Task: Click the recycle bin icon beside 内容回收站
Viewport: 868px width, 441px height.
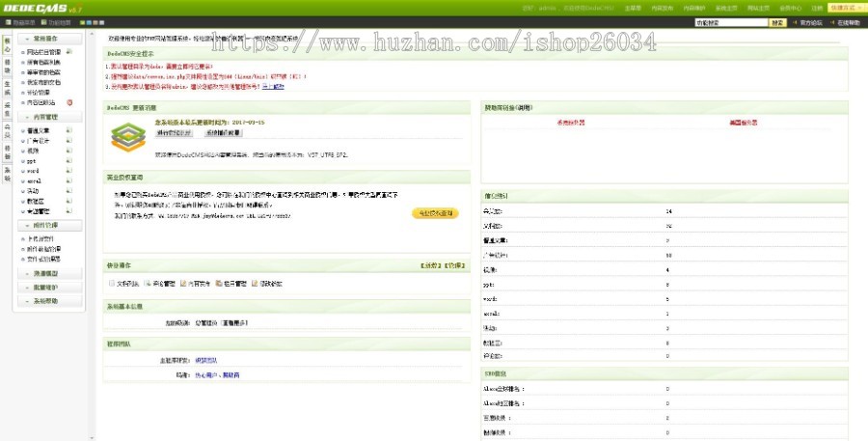Action: pyautogui.click(x=69, y=102)
